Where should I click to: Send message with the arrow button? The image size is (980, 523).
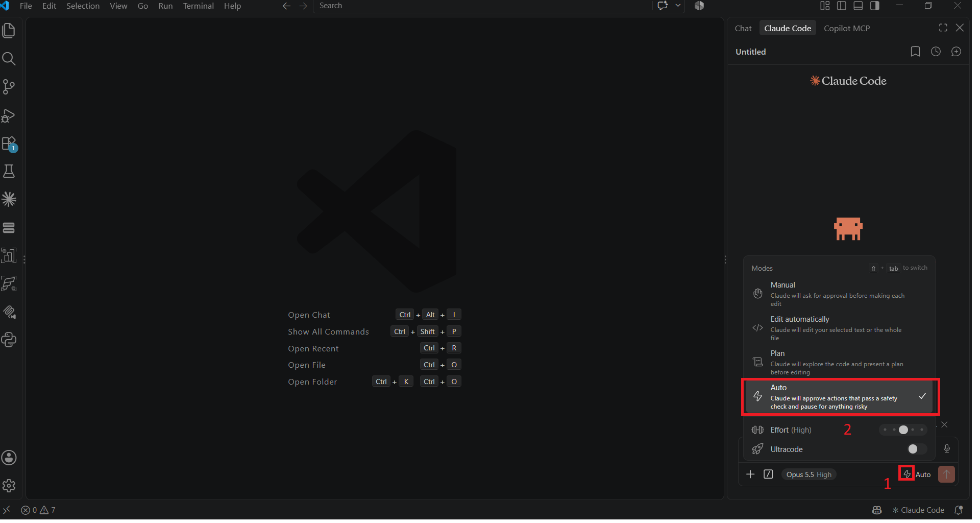click(x=946, y=474)
